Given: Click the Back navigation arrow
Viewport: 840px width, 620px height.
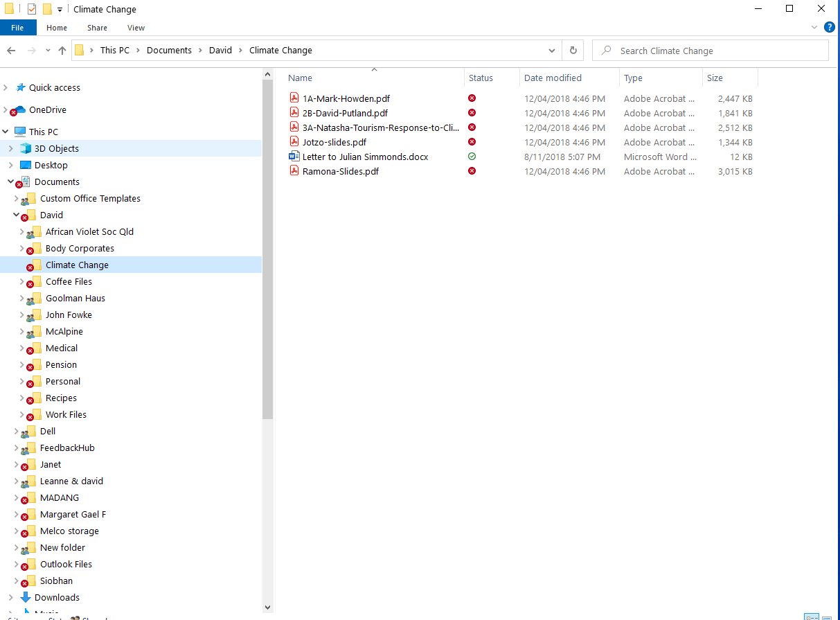Looking at the screenshot, I should pyautogui.click(x=11, y=51).
